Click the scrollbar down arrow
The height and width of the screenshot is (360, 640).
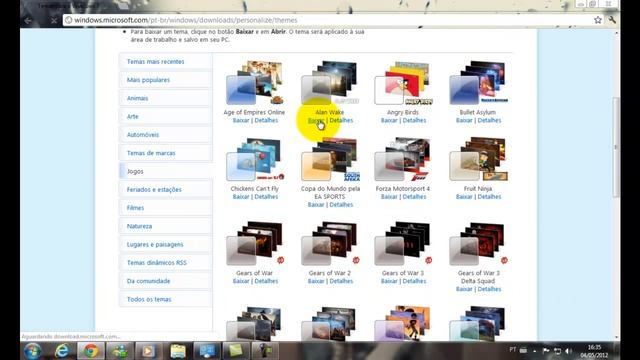pos(617,338)
